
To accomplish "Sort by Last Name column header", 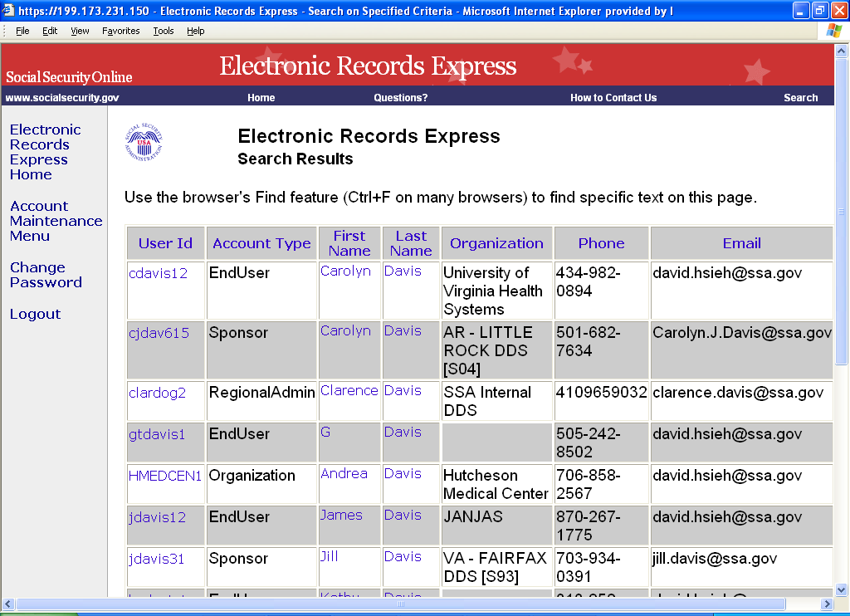I will 411,243.
